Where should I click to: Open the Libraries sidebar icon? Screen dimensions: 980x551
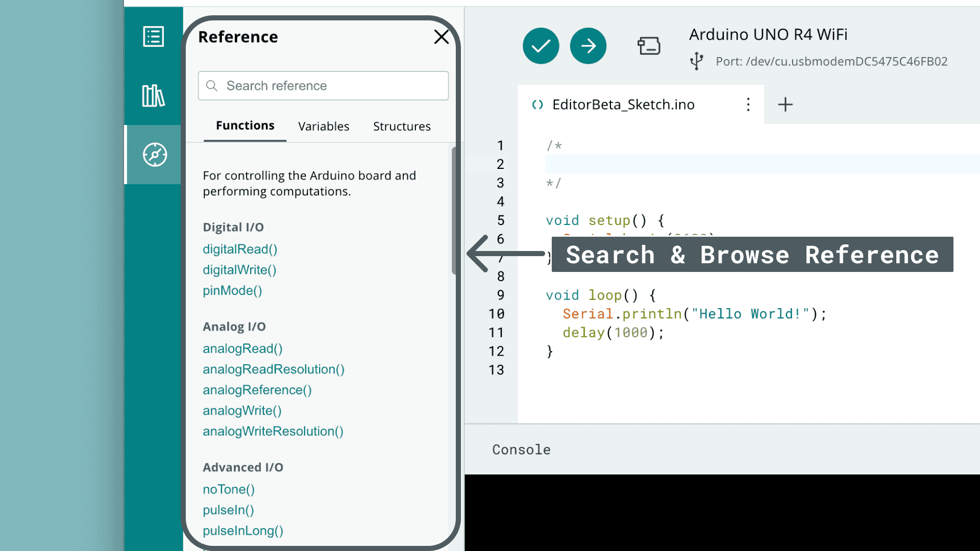pos(153,96)
